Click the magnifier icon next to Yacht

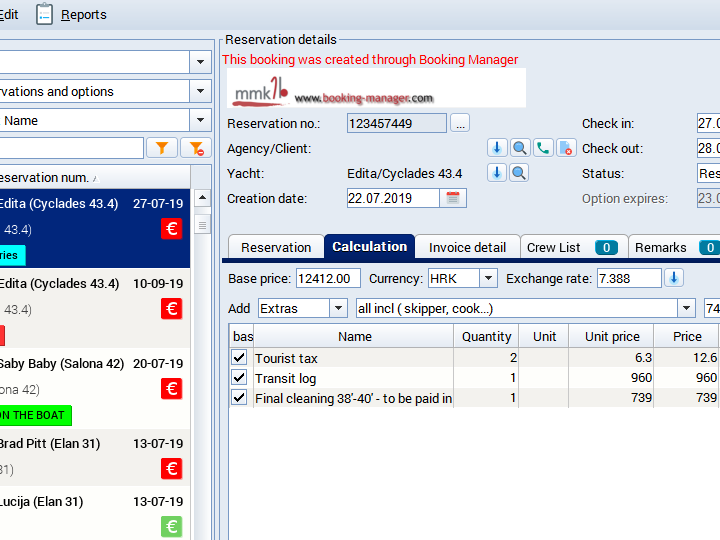pos(520,173)
